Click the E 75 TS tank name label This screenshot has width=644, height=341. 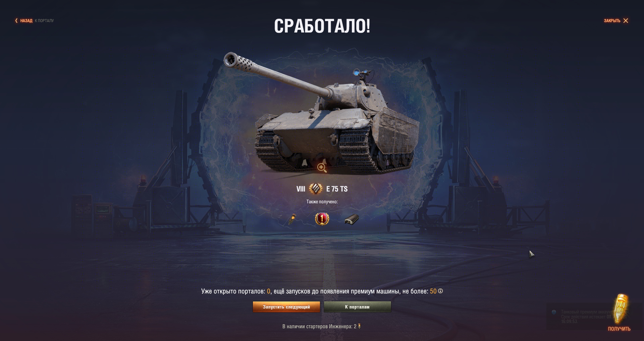pyautogui.click(x=337, y=189)
